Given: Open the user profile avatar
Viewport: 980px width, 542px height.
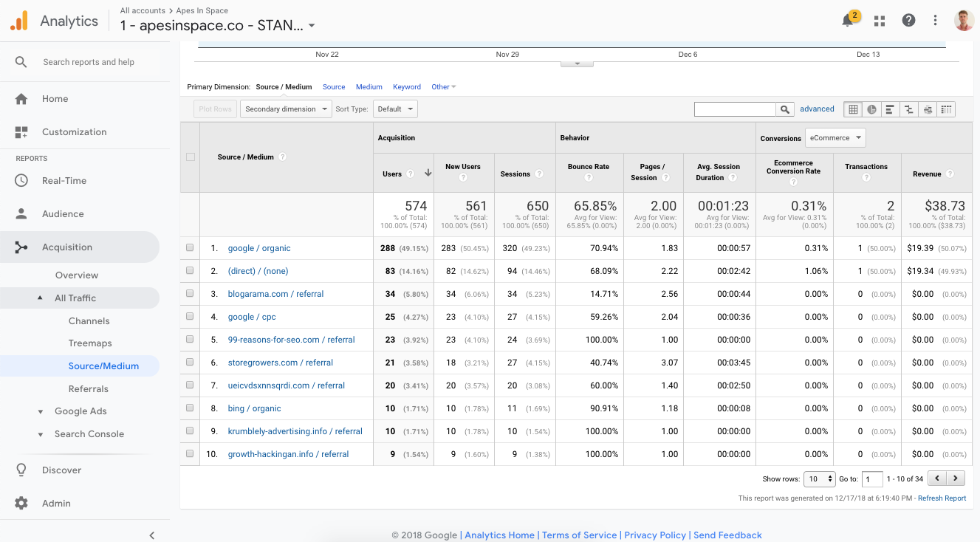Looking at the screenshot, I should click(964, 21).
